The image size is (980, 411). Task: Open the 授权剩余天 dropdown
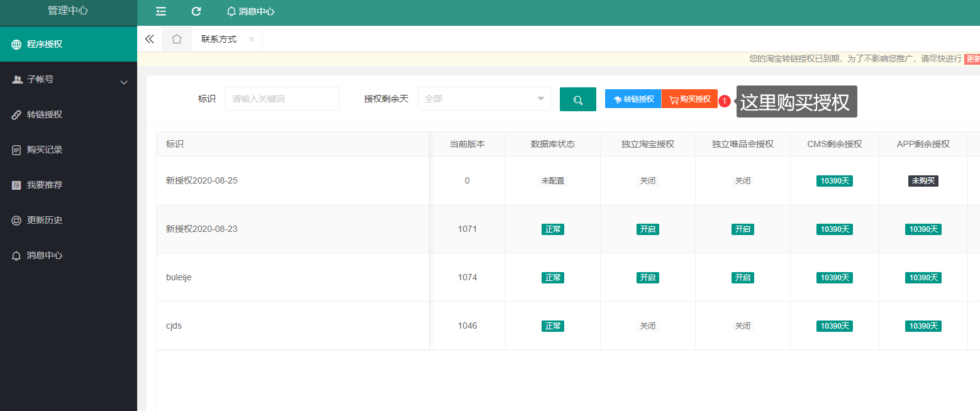484,99
